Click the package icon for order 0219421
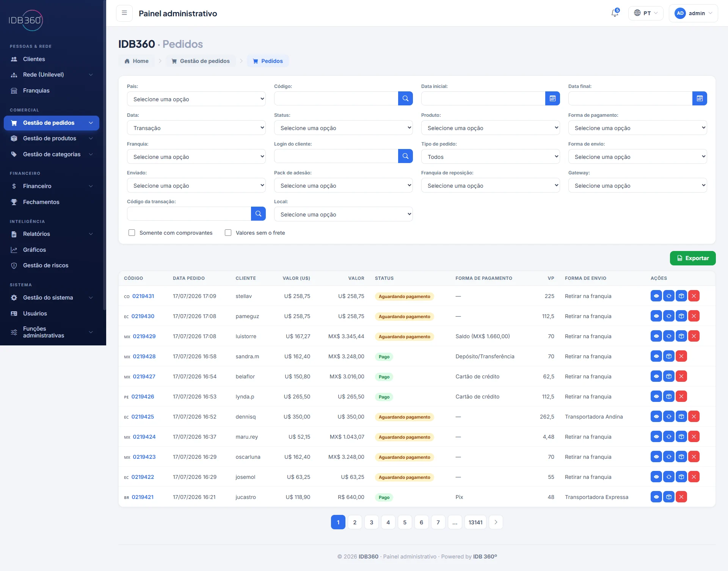The height and width of the screenshot is (571, 728). click(x=669, y=497)
